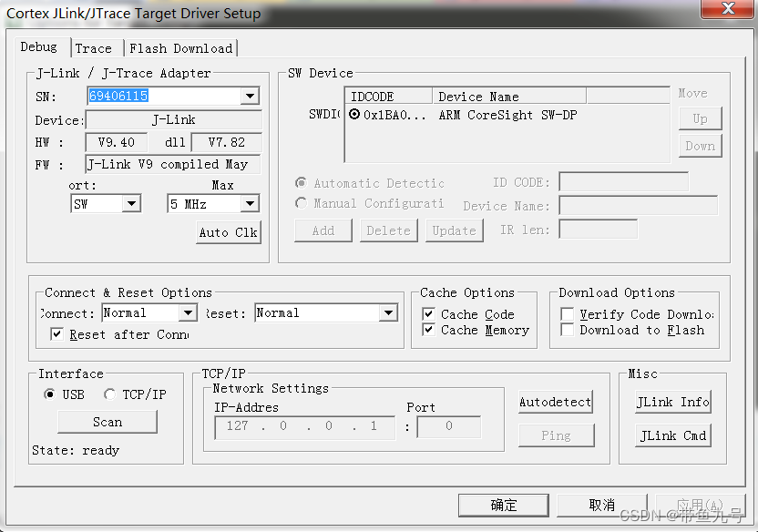Confirm with the 确定 button
Screen dimensions: 758x532
504,506
